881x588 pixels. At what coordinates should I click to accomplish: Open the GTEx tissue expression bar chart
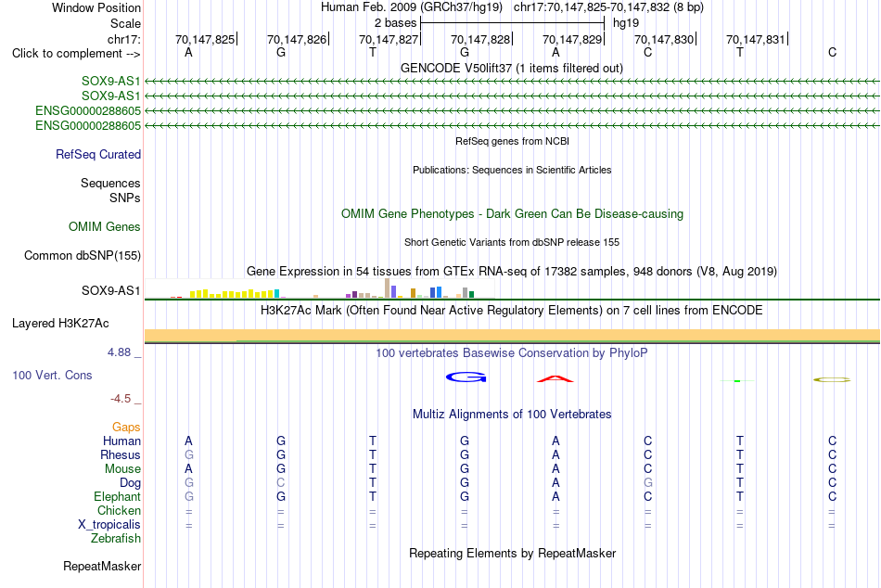[x=320, y=288]
